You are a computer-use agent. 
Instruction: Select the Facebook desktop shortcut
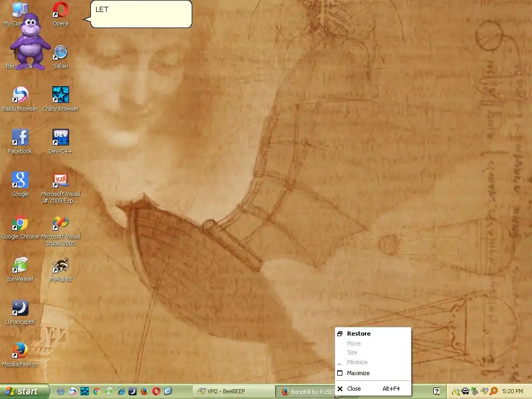20,142
